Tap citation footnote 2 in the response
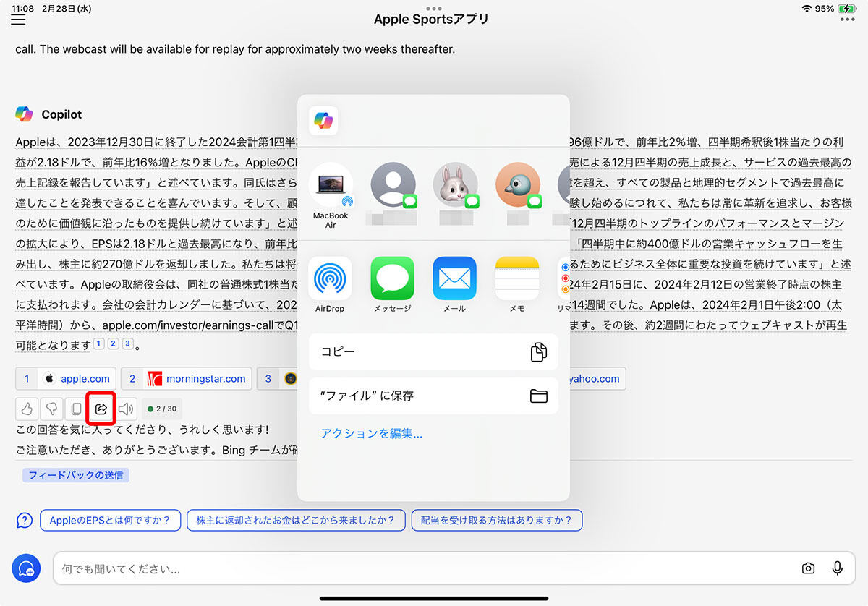Image resolution: width=868 pixels, height=606 pixels. 113,343
